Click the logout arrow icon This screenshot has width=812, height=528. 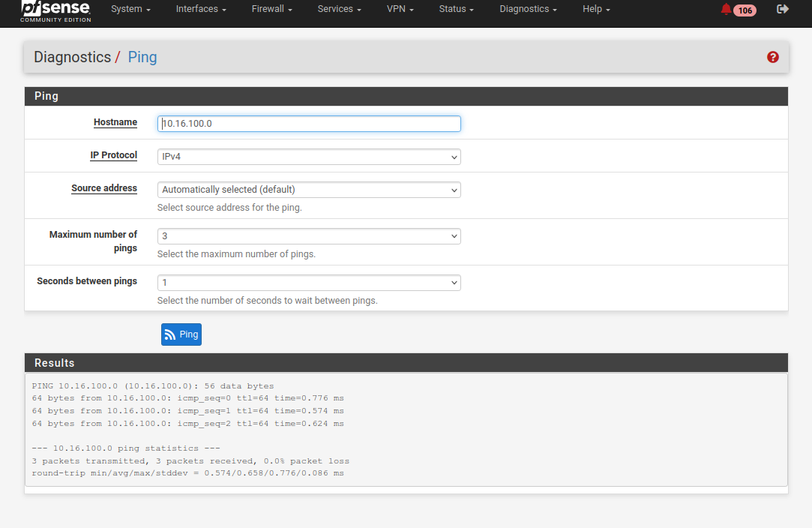783,9
